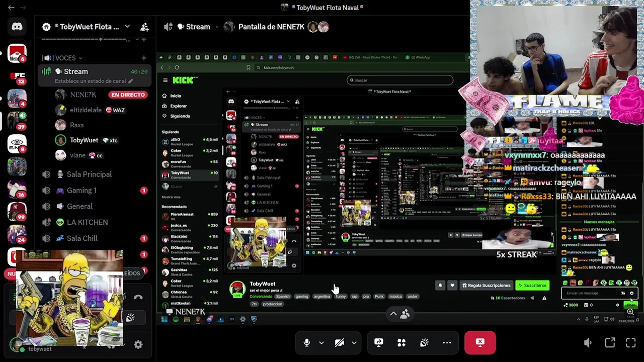Open the eye logo server with badge 8
Viewport: 644px width, 362px height.
coord(17,144)
